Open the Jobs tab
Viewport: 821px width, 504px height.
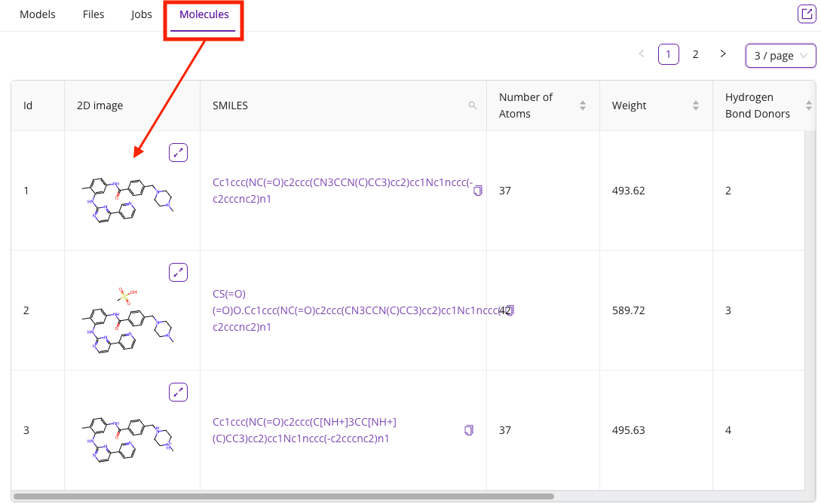click(142, 14)
